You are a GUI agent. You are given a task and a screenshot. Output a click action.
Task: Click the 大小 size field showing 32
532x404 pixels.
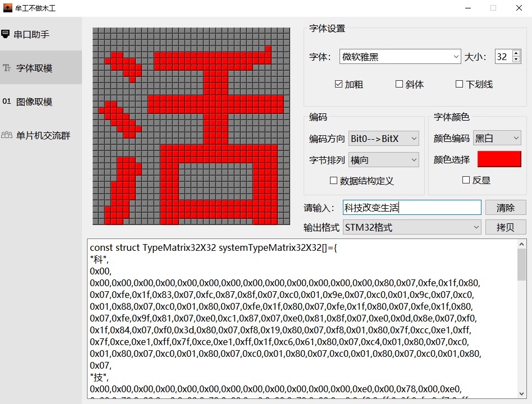(x=503, y=57)
